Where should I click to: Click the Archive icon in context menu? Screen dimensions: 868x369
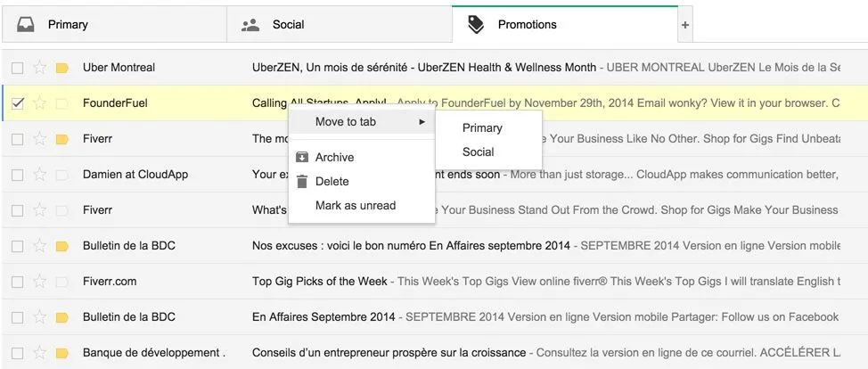click(302, 158)
